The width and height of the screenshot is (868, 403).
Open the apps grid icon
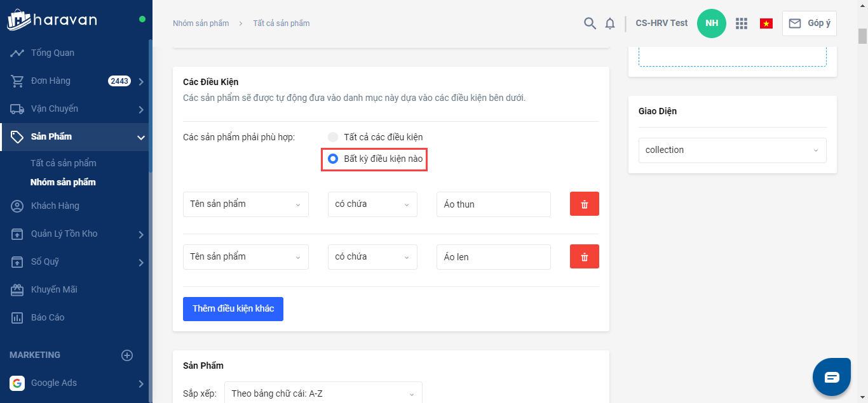click(741, 23)
